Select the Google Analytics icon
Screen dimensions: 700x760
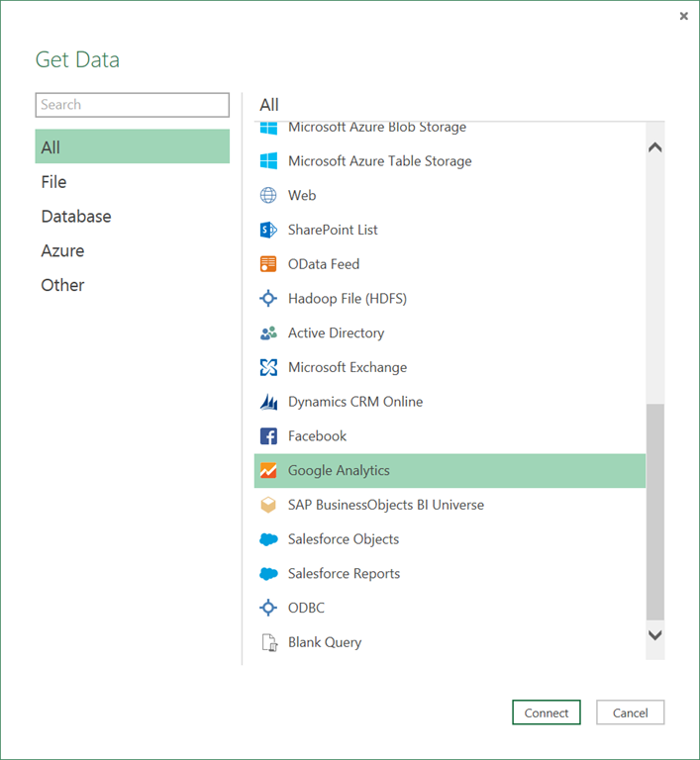click(268, 471)
